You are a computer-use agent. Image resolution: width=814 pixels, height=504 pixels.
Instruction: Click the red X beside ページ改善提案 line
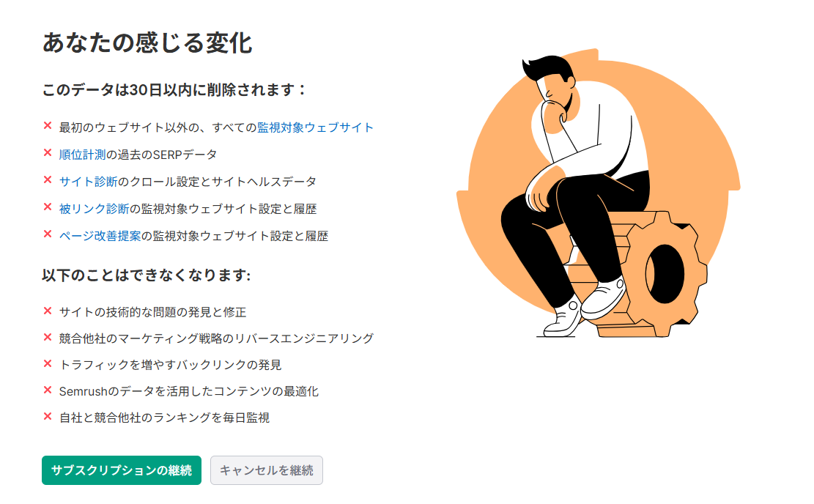coord(48,234)
